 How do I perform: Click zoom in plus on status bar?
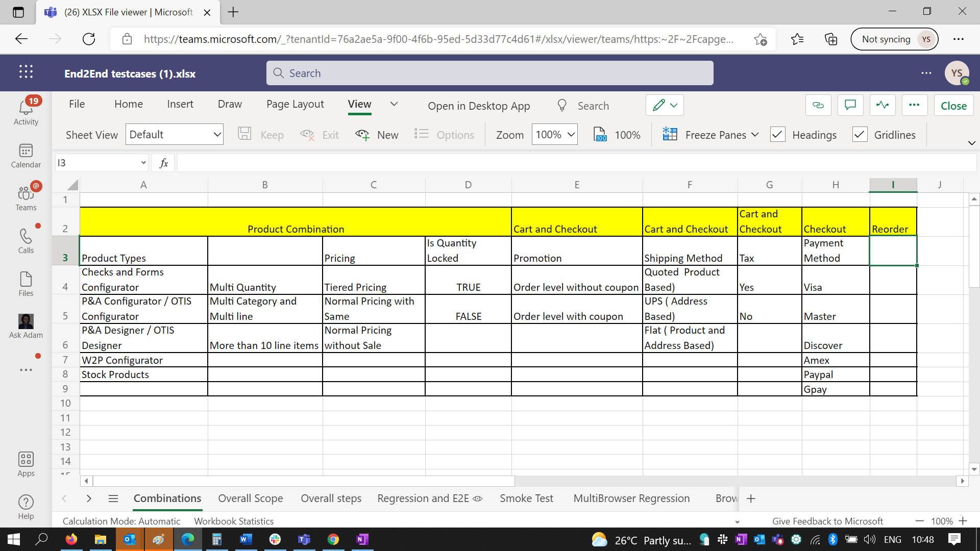coord(963,521)
